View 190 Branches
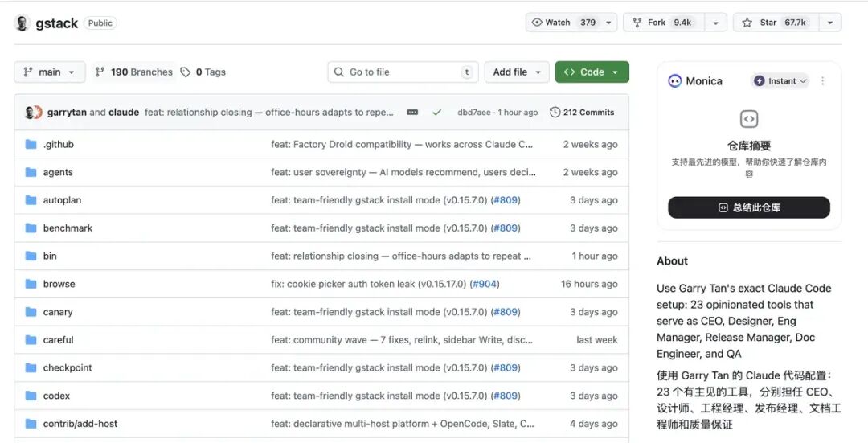This screenshot has height=443, width=868. (x=134, y=72)
